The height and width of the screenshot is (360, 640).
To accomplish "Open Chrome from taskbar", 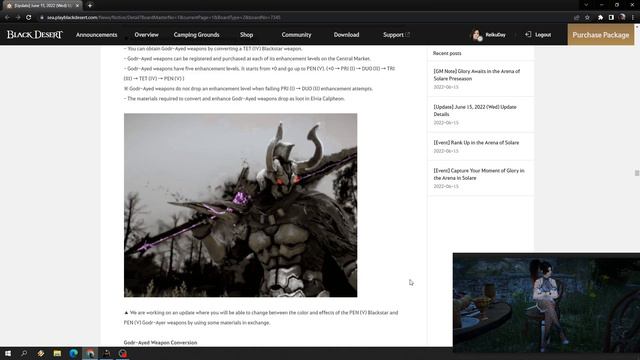I will coord(90,353).
